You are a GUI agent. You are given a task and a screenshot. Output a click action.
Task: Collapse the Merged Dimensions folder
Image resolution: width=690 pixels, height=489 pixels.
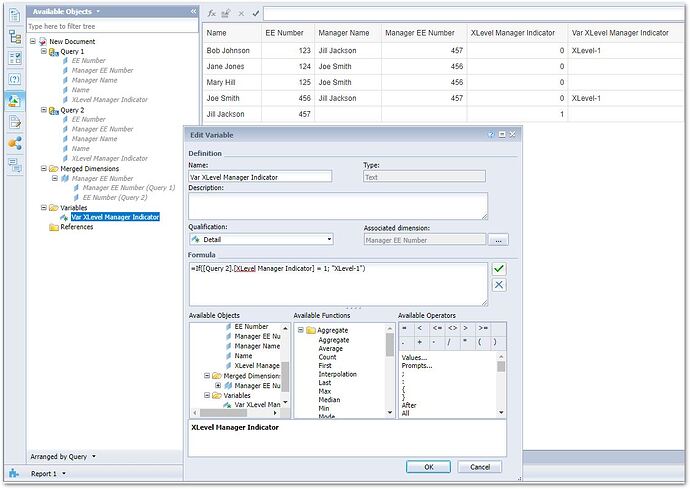44,169
